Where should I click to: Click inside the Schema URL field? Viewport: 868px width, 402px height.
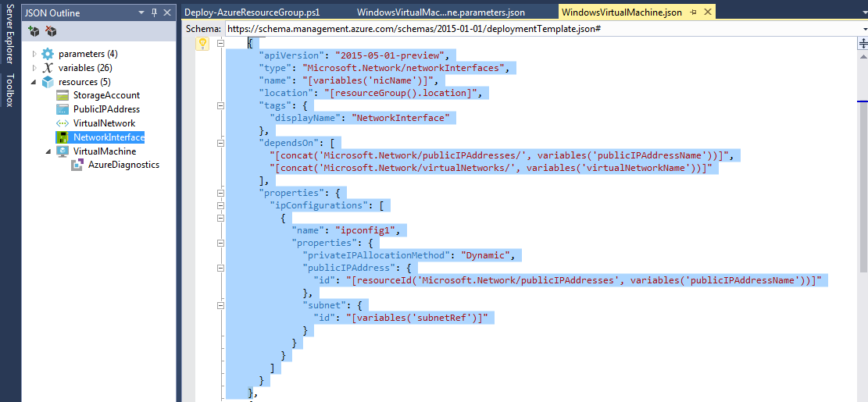pyautogui.click(x=541, y=28)
